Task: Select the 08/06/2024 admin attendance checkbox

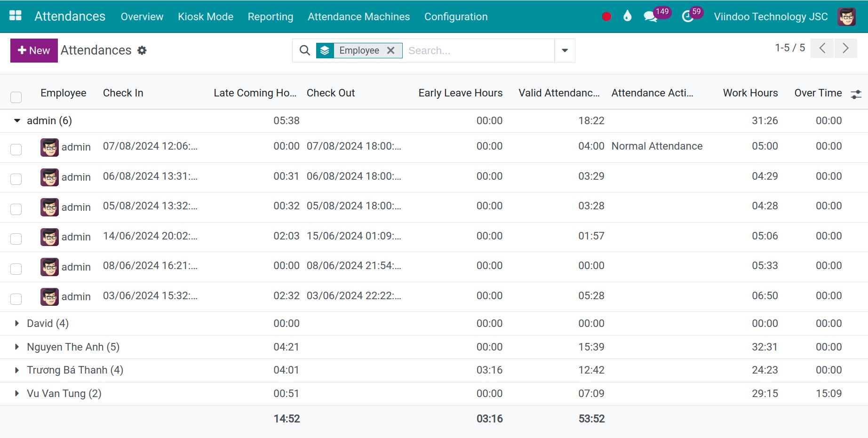Action: click(x=16, y=269)
